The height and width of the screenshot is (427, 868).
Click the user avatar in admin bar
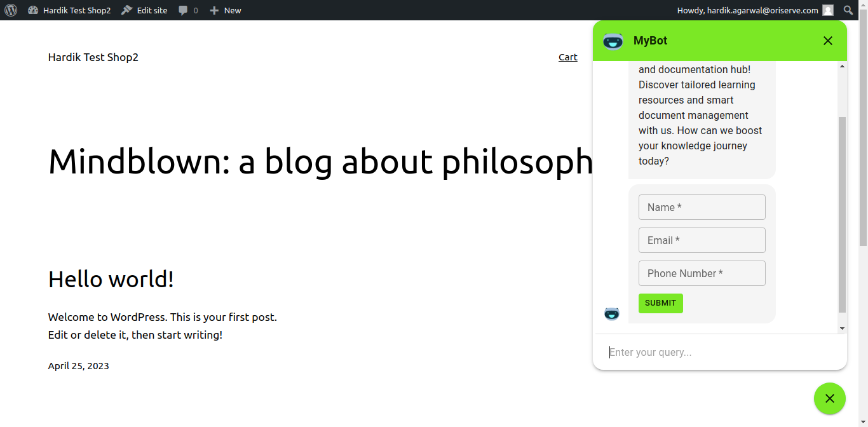coord(827,10)
